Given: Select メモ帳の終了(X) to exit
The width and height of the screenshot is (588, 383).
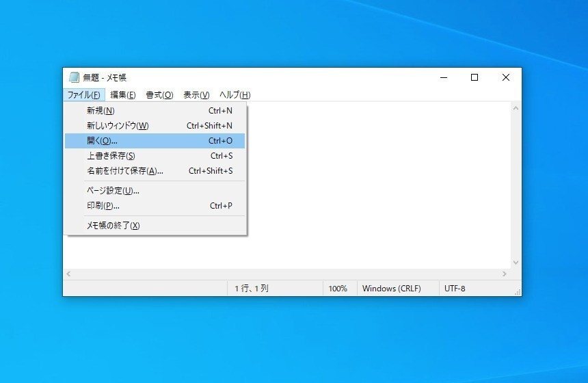Looking at the screenshot, I should [155, 226].
